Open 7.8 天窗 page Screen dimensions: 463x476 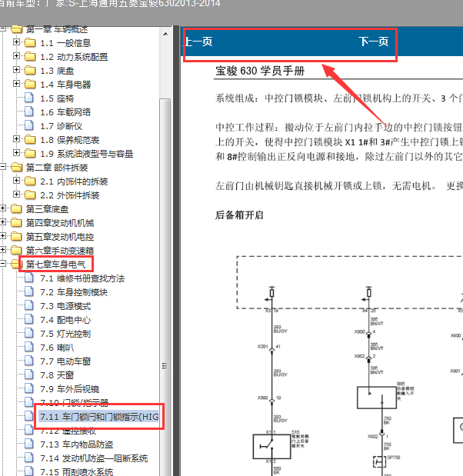(57, 375)
